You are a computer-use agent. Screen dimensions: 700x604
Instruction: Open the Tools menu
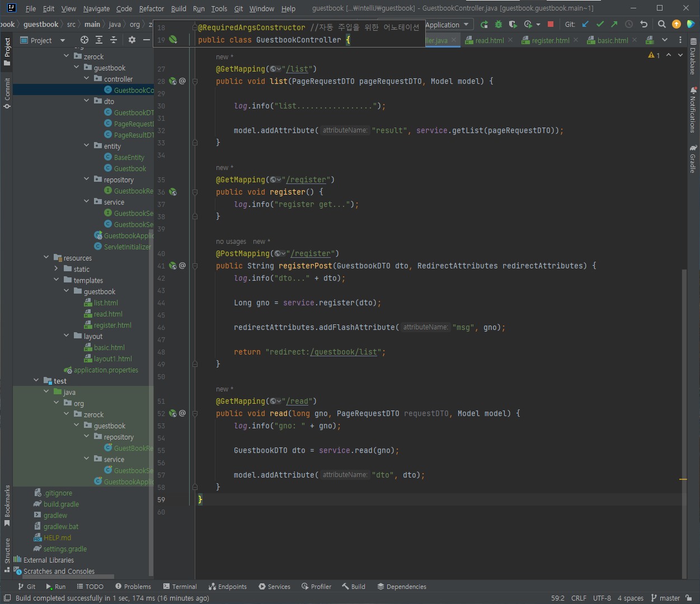[x=219, y=8]
